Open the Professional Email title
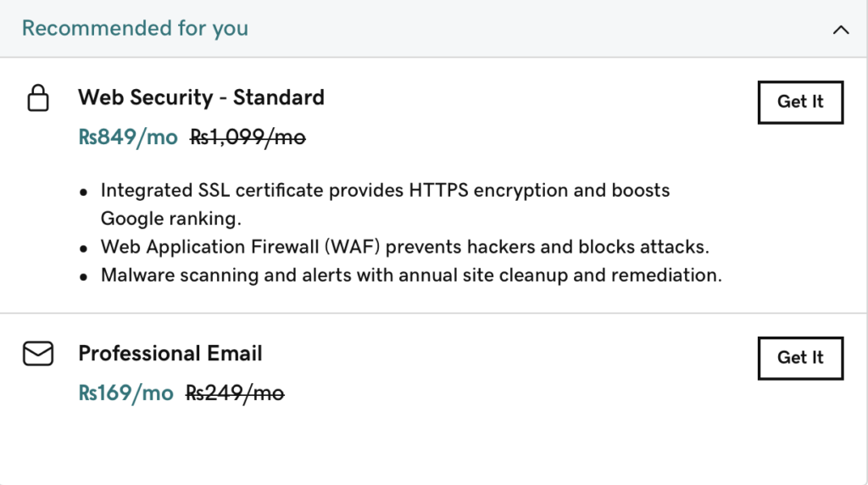The width and height of the screenshot is (868, 485). point(170,354)
